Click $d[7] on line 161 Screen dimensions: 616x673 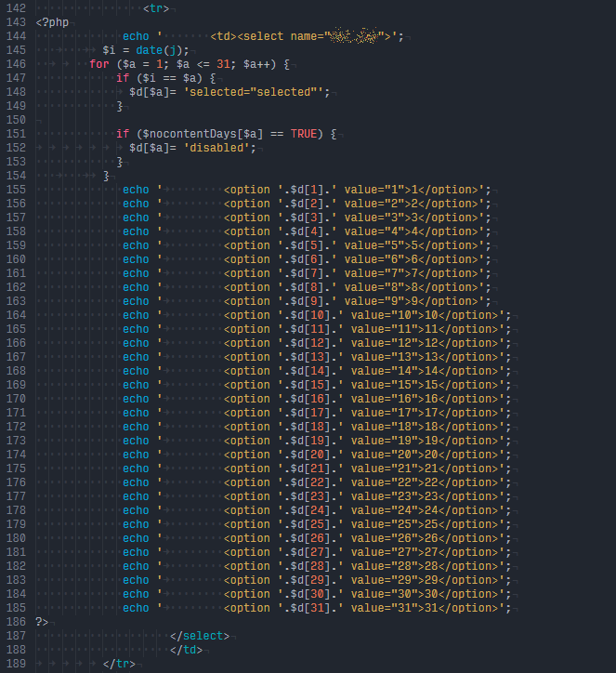pyautogui.click(x=307, y=273)
